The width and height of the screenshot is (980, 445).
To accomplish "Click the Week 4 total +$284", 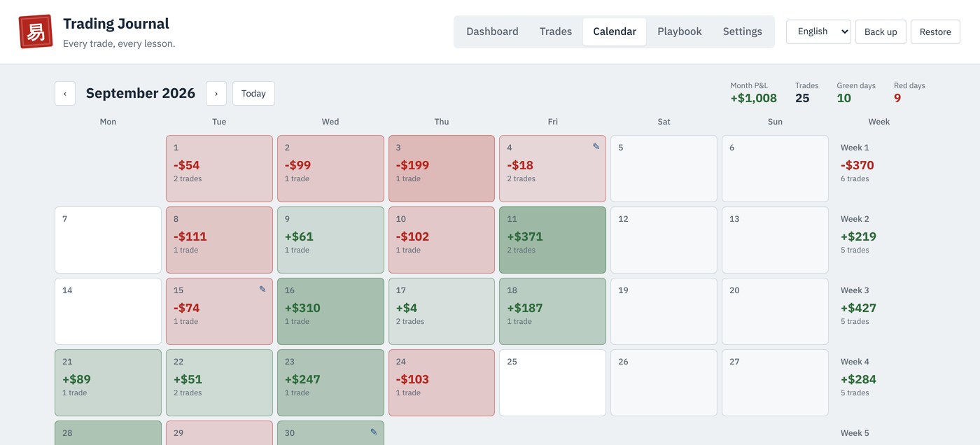I will [858, 379].
